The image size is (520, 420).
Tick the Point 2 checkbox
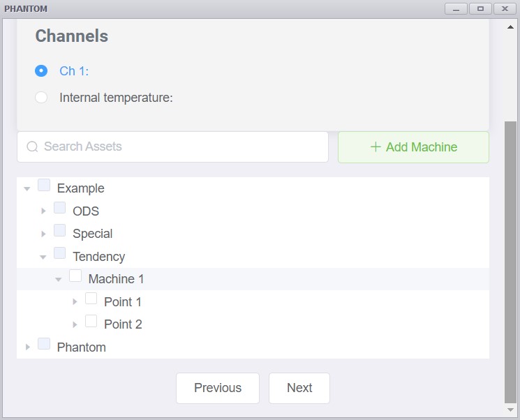(x=91, y=321)
